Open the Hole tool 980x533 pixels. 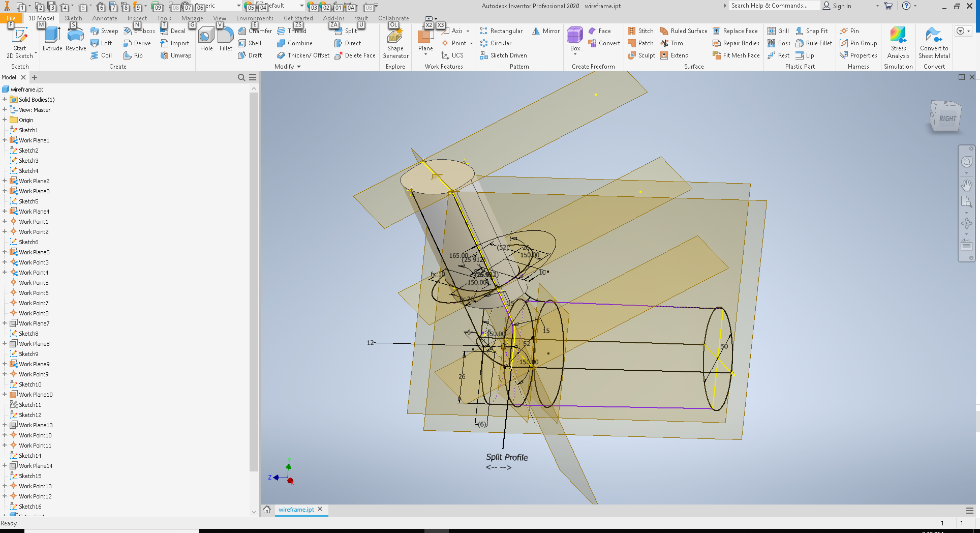[x=206, y=38]
